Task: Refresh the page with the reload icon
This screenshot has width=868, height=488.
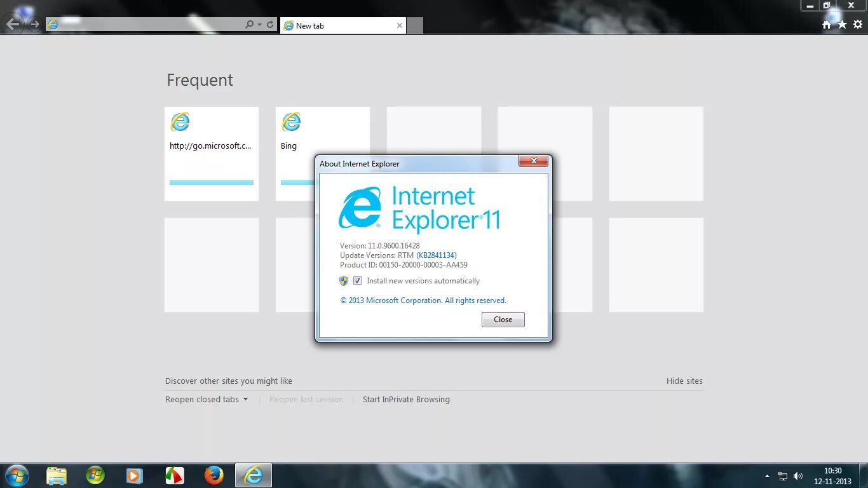Action: point(270,25)
